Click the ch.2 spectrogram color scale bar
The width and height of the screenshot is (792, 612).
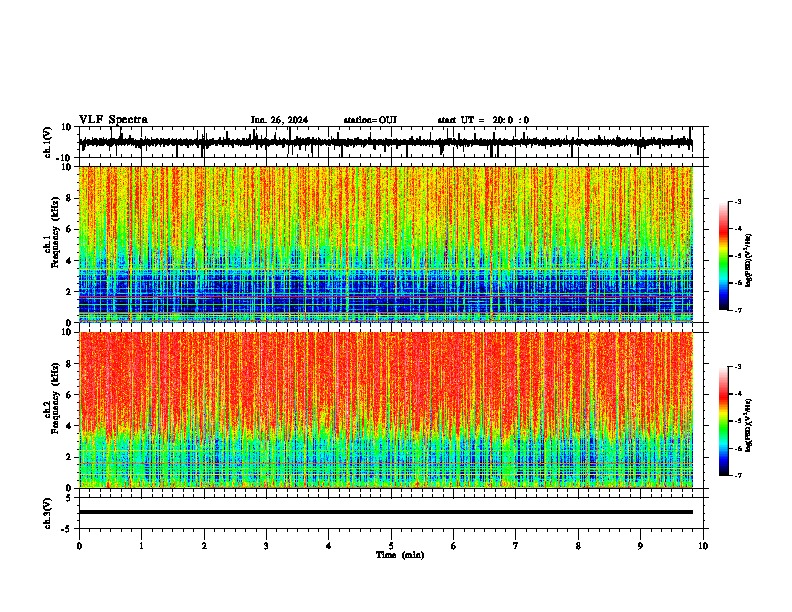pyautogui.click(x=724, y=421)
